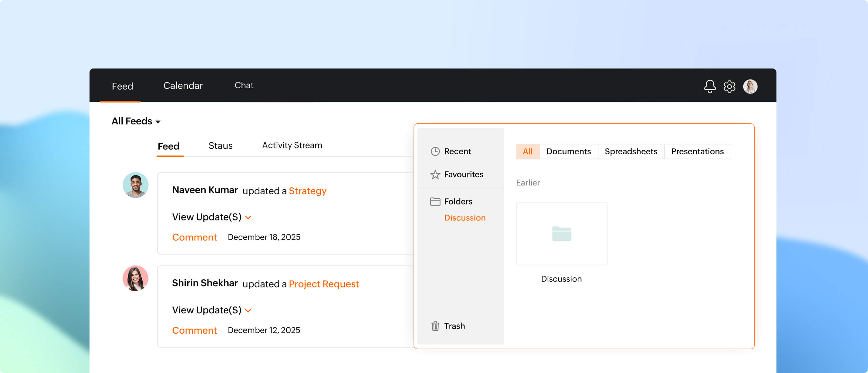Click the Trash bin icon

pyautogui.click(x=435, y=326)
